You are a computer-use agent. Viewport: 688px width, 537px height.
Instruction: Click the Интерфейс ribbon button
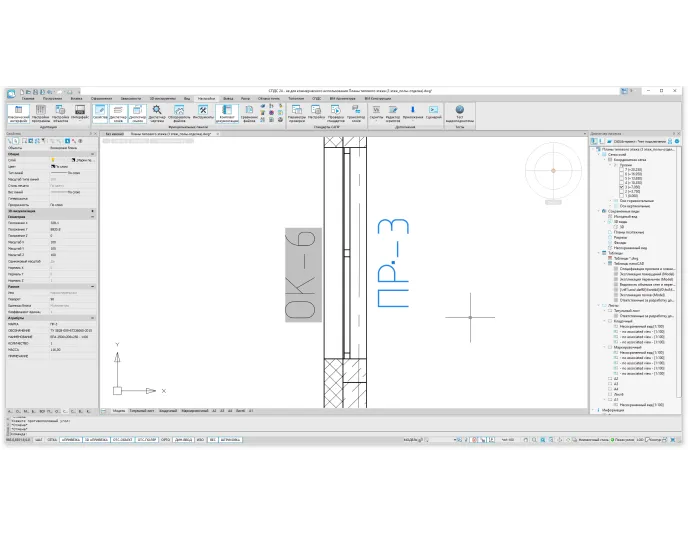coord(81,113)
